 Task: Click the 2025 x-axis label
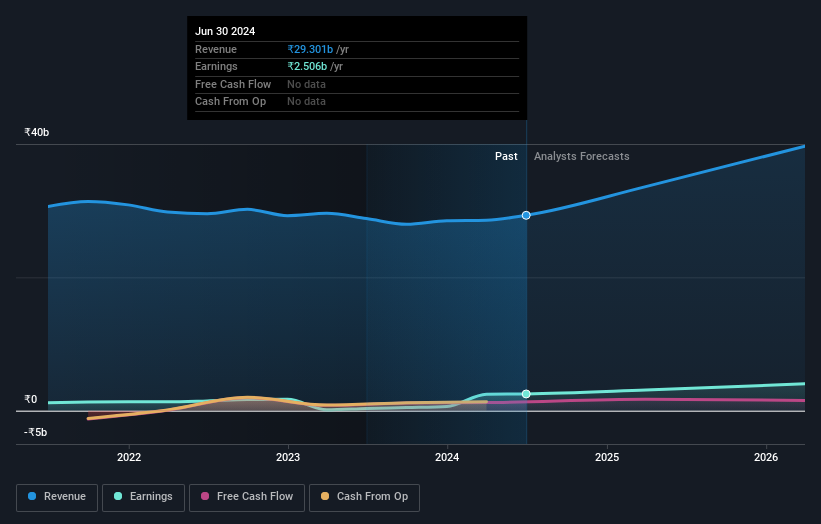point(607,457)
